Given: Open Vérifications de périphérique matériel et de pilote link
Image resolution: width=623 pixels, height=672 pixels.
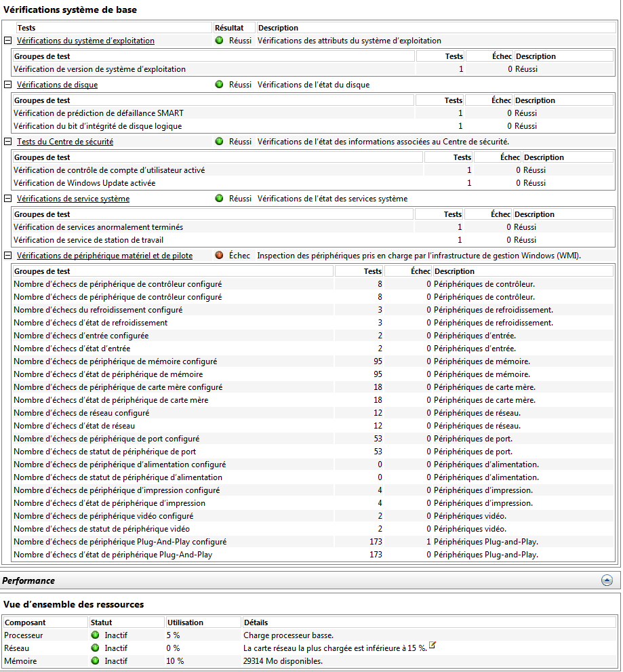Looking at the screenshot, I should point(104,256).
